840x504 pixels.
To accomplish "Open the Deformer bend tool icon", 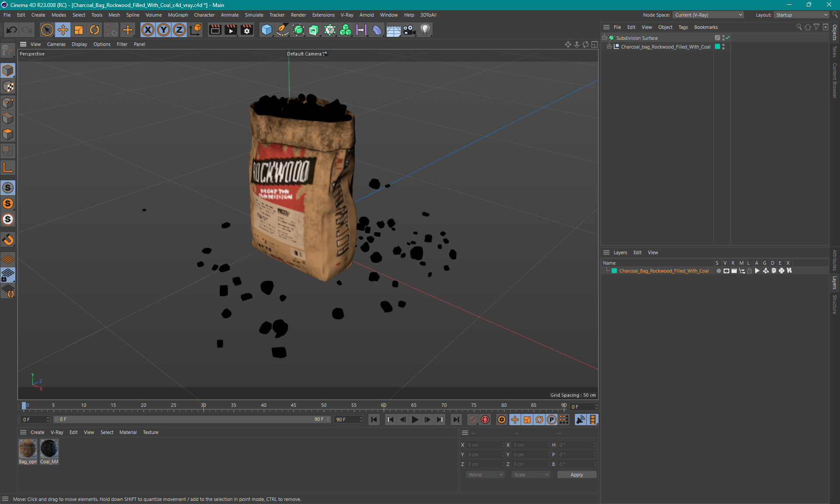I will [x=377, y=30].
